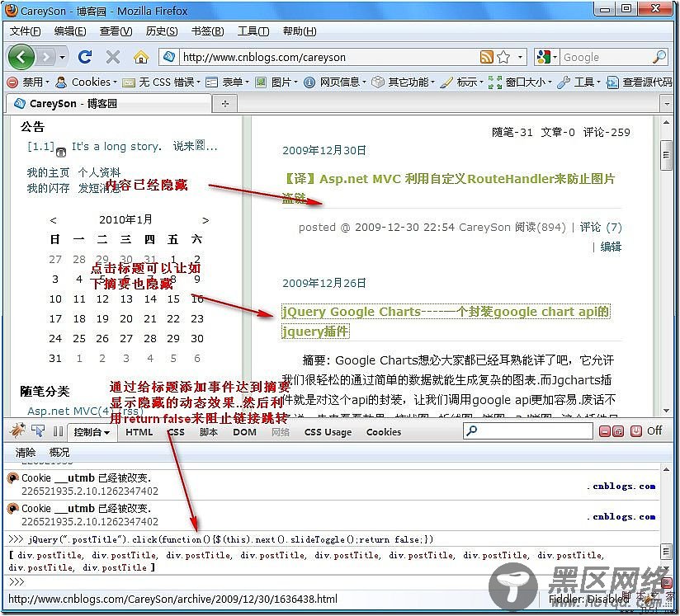Open the 表单 toolbar dropdown
Image resolution: width=680 pixels, height=616 pixels.
click(228, 82)
